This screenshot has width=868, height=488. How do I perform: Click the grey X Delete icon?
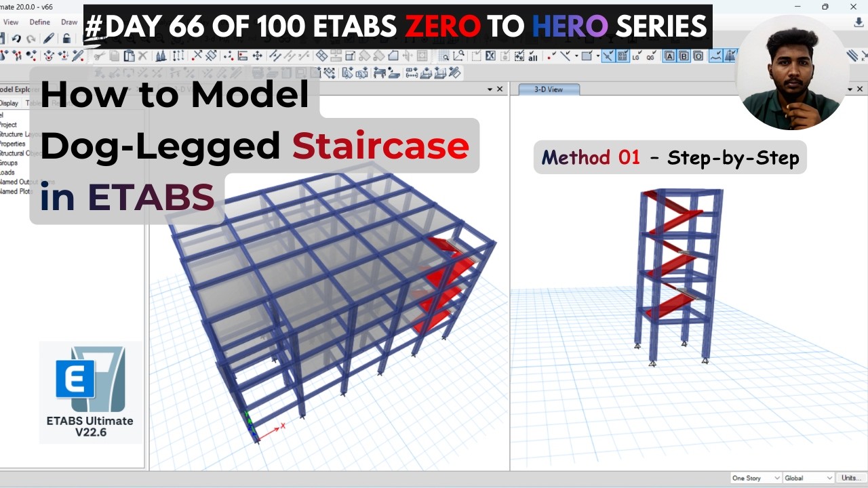(142, 56)
